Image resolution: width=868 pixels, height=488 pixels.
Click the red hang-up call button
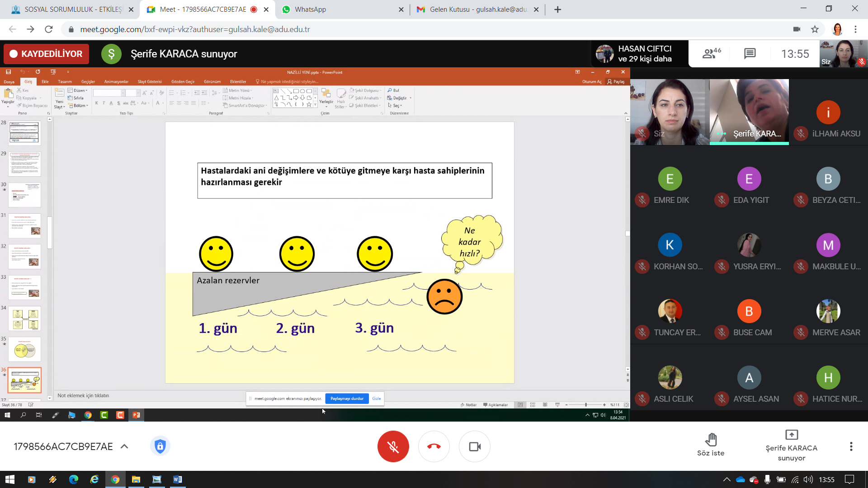(x=434, y=446)
